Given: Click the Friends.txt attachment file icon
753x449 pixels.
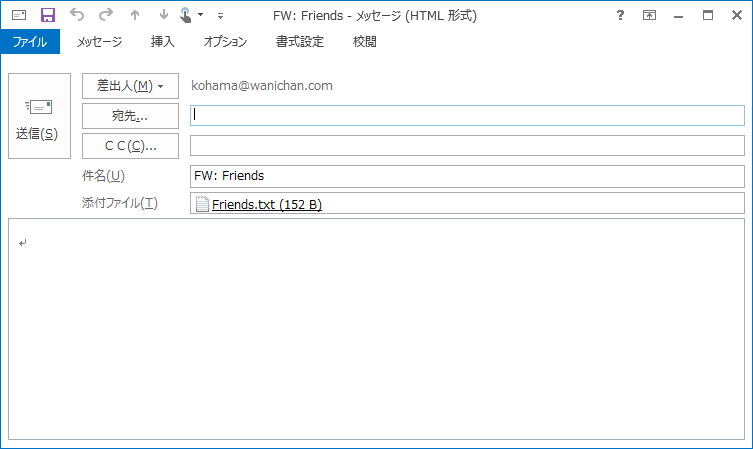Looking at the screenshot, I should 202,205.
